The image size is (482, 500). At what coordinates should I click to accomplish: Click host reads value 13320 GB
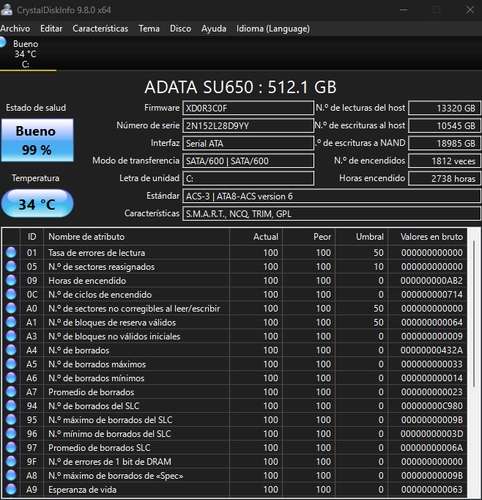444,108
